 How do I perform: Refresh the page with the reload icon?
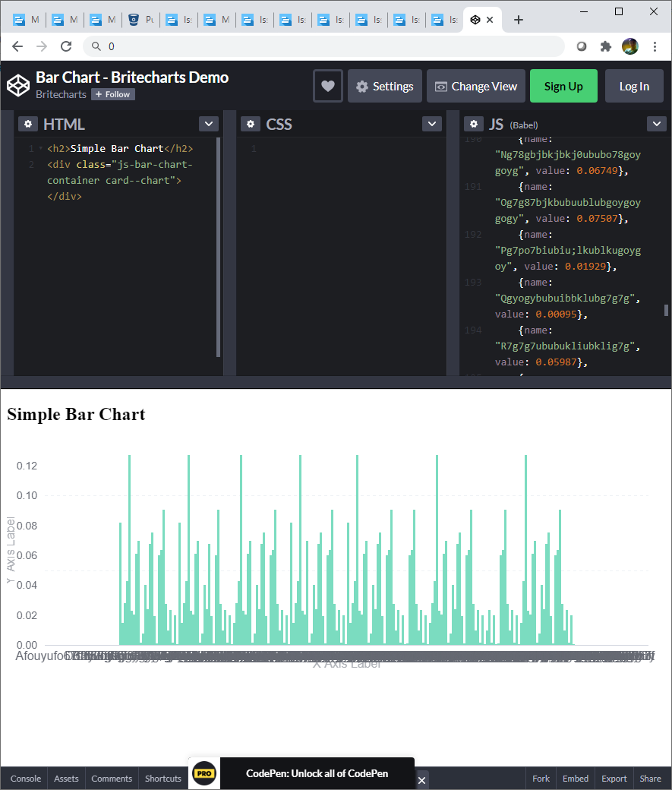[x=65, y=46]
